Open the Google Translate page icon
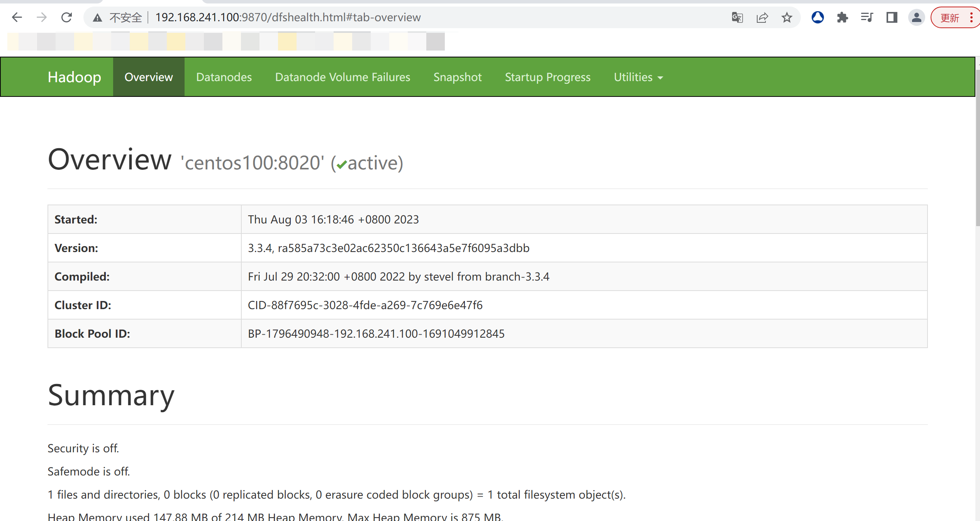The image size is (980, 521). coord(737,17)
